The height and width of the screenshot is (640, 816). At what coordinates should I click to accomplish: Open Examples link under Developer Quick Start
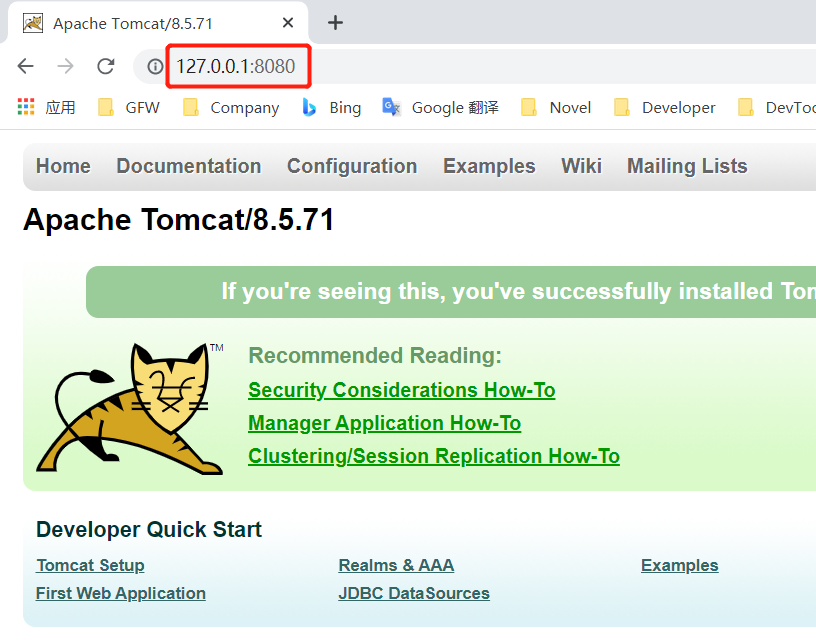(680, 565)
